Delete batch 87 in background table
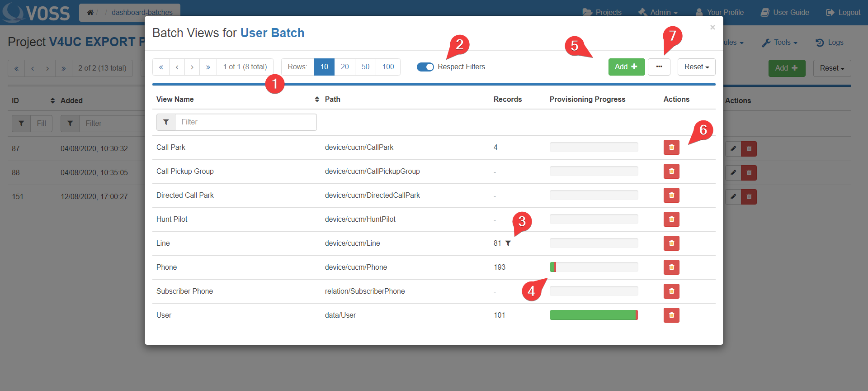The height and width of the screenshot is (391, 868). (x=749, y=148)
